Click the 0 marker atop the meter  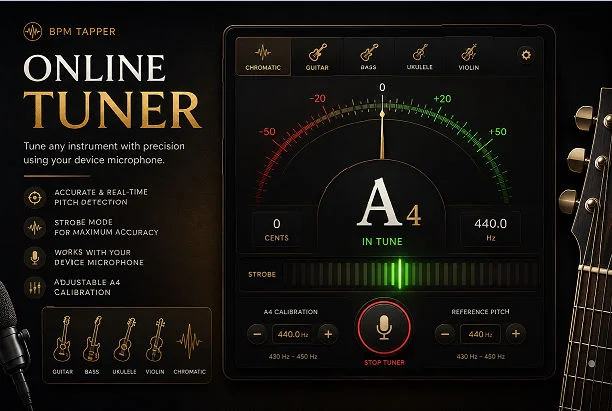pos(382,87)
